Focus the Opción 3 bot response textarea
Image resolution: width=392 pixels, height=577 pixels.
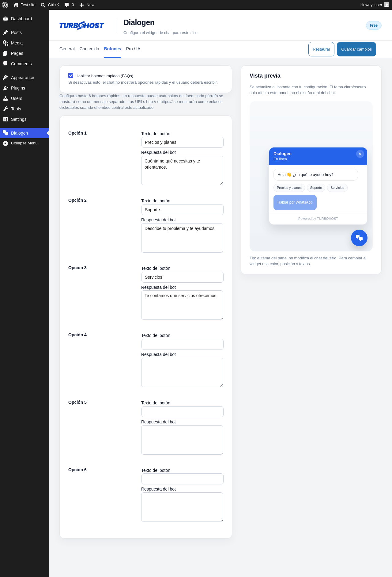(182, 305)
